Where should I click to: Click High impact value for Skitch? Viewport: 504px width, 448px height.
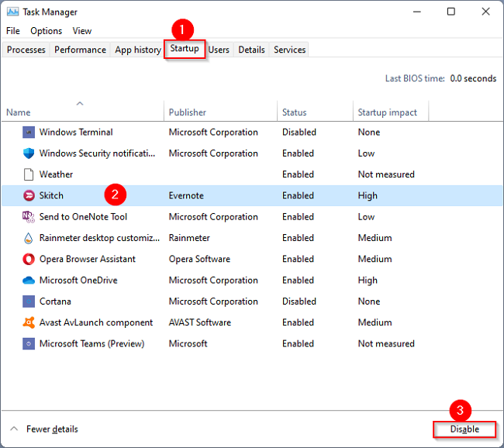[x=368, y=196]
